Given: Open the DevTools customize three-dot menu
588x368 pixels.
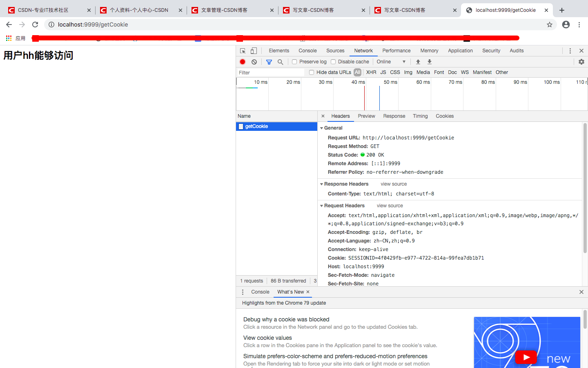Looking at the screenshot, I should point(570,51).
